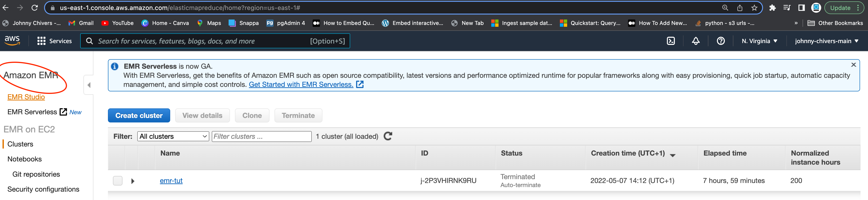
Task: Open the Services grid menu
Action: pos(54,41)
